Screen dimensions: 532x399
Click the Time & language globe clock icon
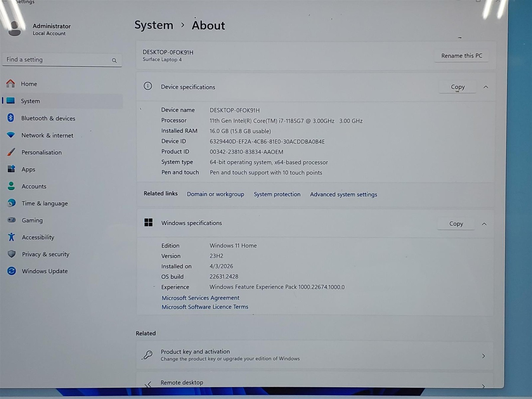[12, 203]
